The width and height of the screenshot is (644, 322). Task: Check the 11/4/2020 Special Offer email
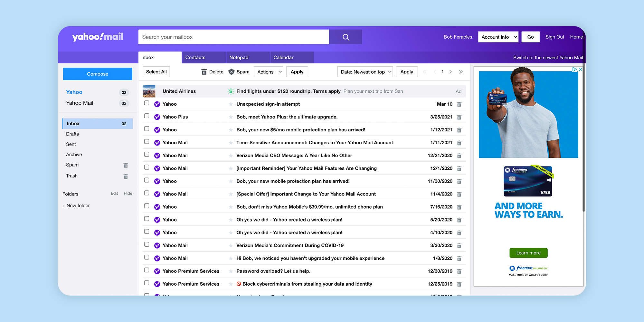click(x=147, y=193)
